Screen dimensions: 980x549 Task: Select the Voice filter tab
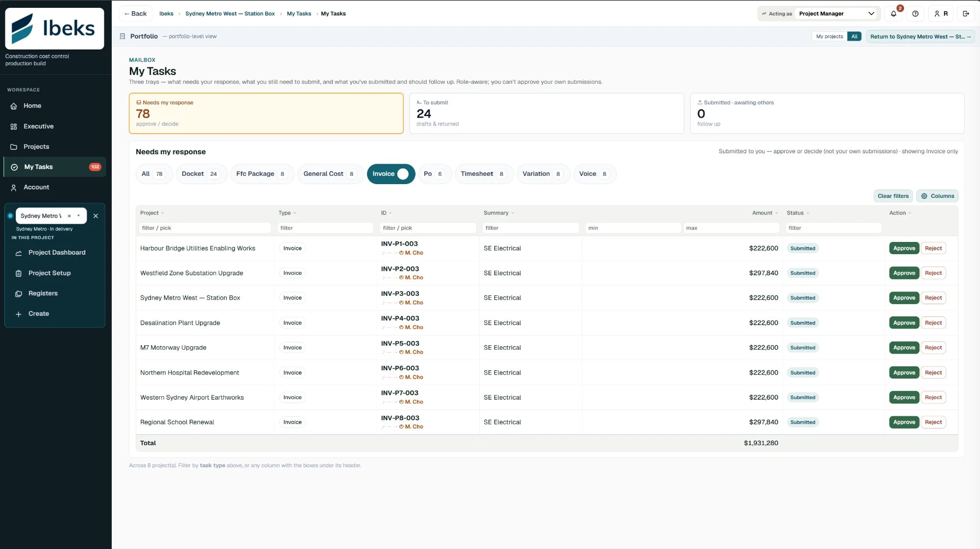click(594, 174)
